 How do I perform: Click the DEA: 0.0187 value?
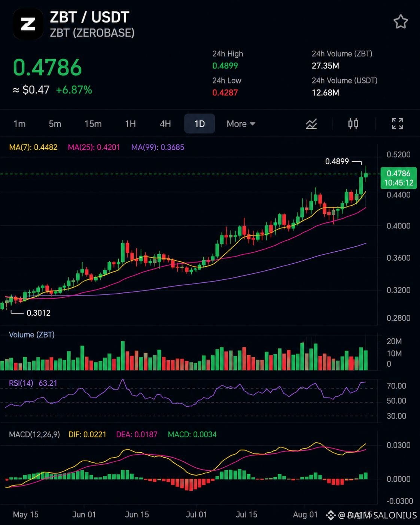tap(137, 434)
